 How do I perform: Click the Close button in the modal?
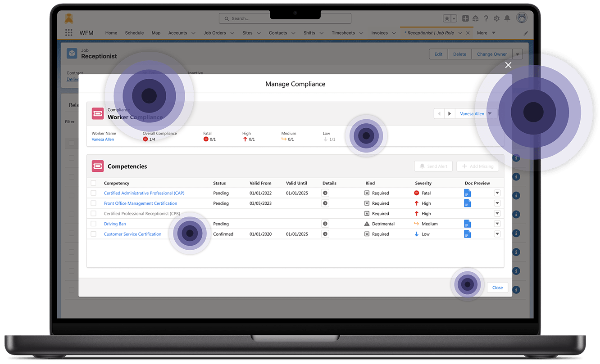[497, 288]
